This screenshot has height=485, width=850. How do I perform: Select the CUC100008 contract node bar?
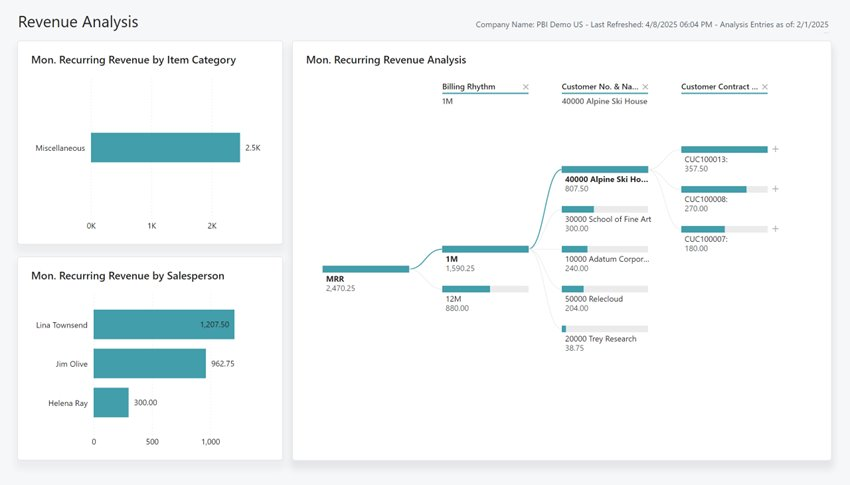pyautogui.click(x=724, y=189)
